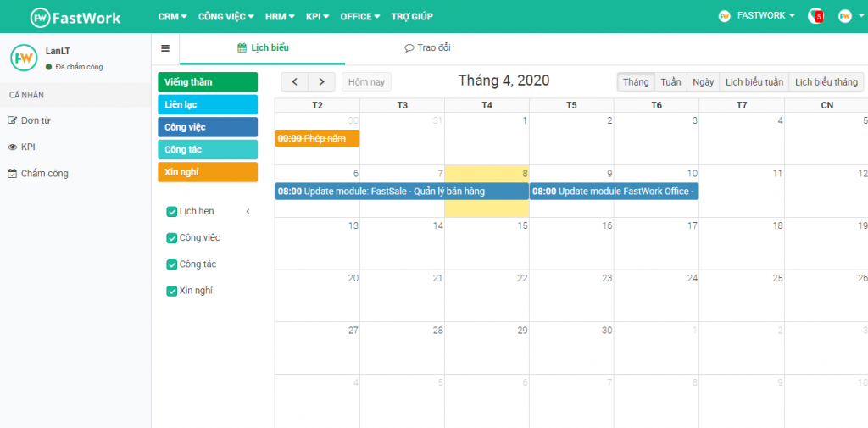Open the FASTWORK account dropdown
The image size is (868, 428).
765,16
